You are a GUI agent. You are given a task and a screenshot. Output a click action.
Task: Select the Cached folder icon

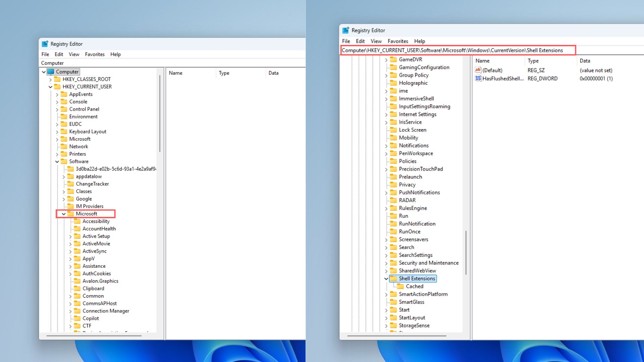click(400, 286)
